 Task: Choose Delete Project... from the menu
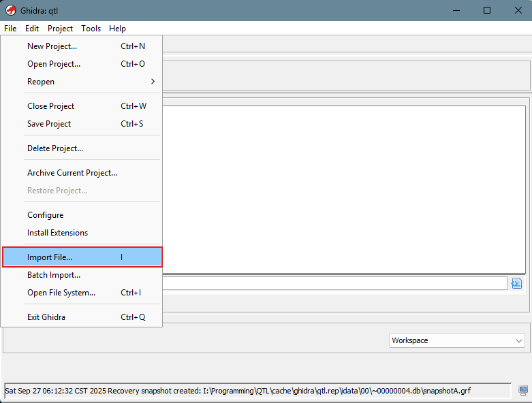[55, 148]
